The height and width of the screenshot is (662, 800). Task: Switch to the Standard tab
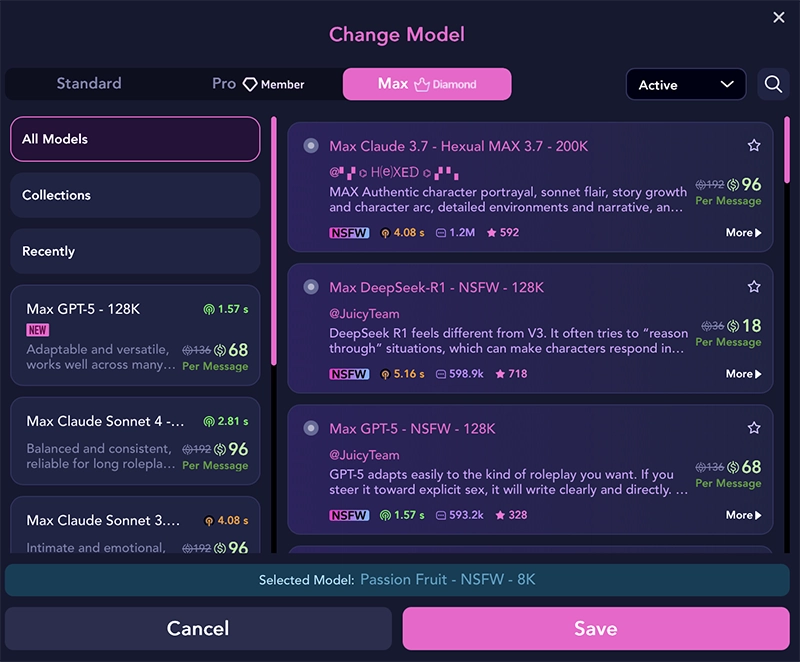coord(88,84)
